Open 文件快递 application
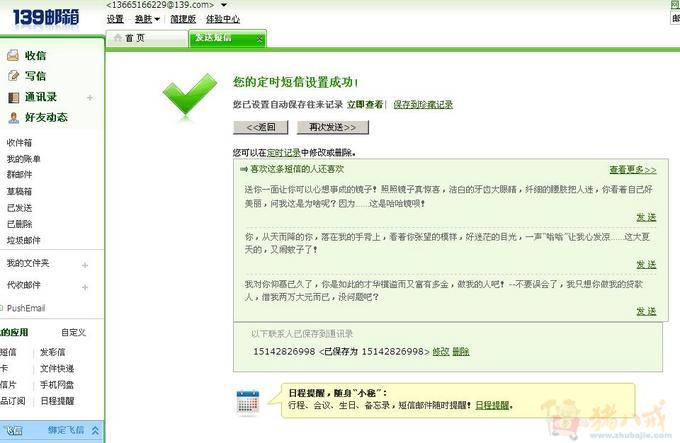The image size is (680, 443). coord(57,368)
